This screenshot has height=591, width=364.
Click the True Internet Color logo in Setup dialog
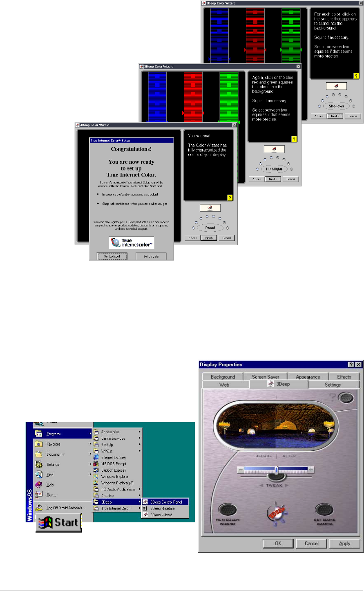tap(132, 243)
